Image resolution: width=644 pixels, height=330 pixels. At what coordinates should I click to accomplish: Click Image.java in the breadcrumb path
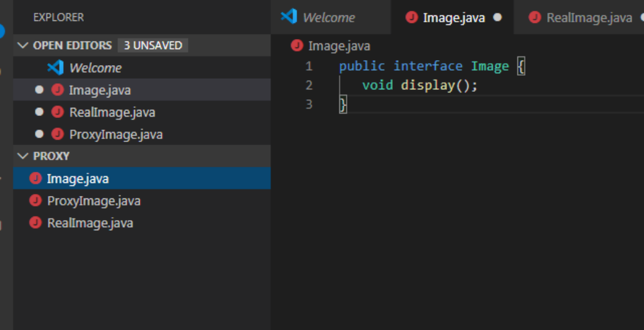pos(339,45)
